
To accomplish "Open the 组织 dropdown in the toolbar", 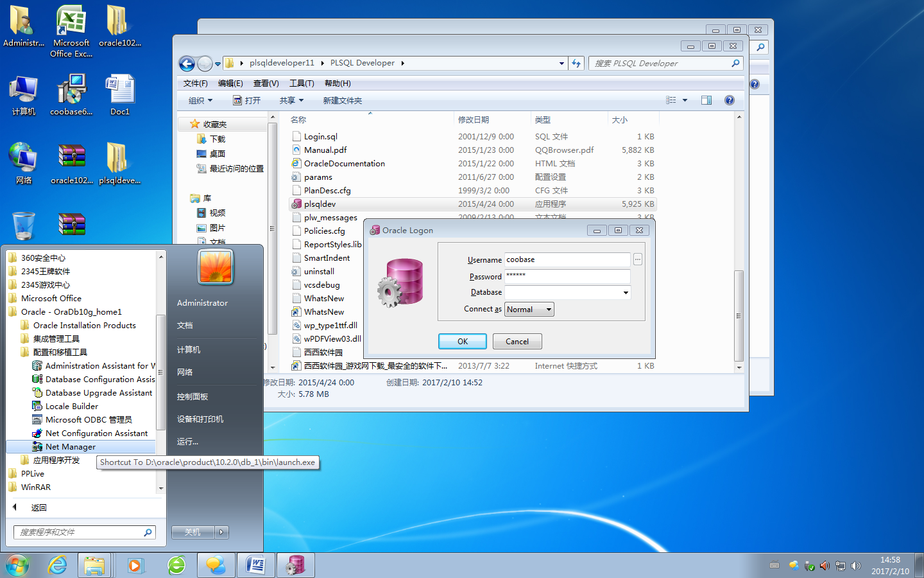I will coord(200,100).
